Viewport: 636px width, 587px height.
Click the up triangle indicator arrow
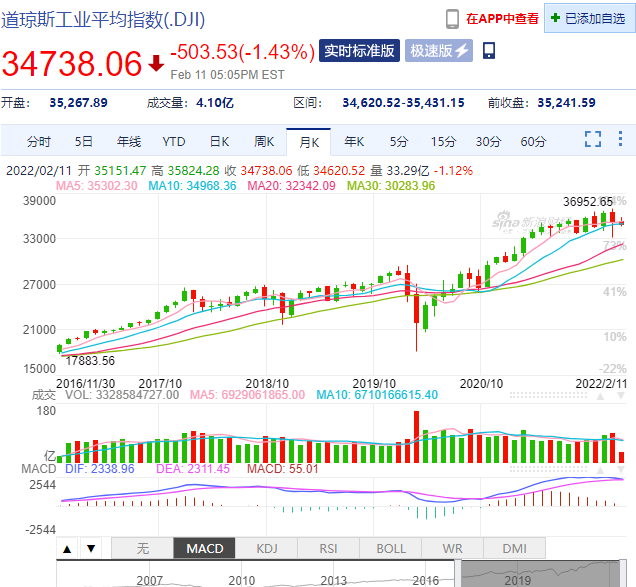coord(67,549)
